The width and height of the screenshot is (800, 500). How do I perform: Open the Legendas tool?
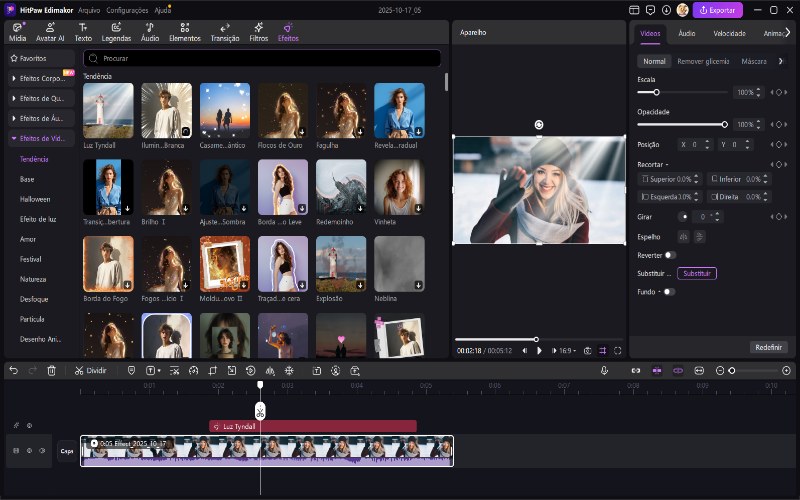[116, 32]
